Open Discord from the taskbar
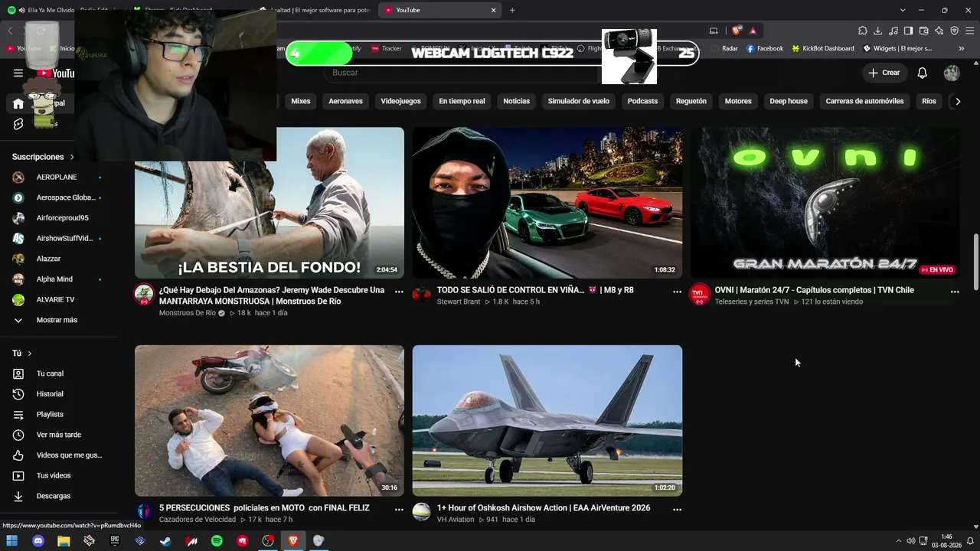980x551 pixels. [x=38, y=541]
